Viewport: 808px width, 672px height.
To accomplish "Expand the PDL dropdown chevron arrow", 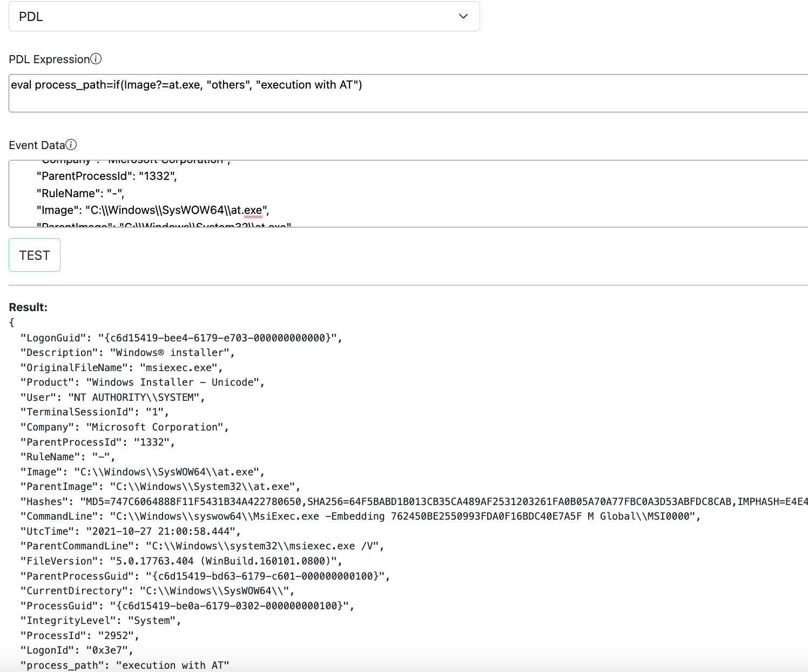I will [463, 16].
